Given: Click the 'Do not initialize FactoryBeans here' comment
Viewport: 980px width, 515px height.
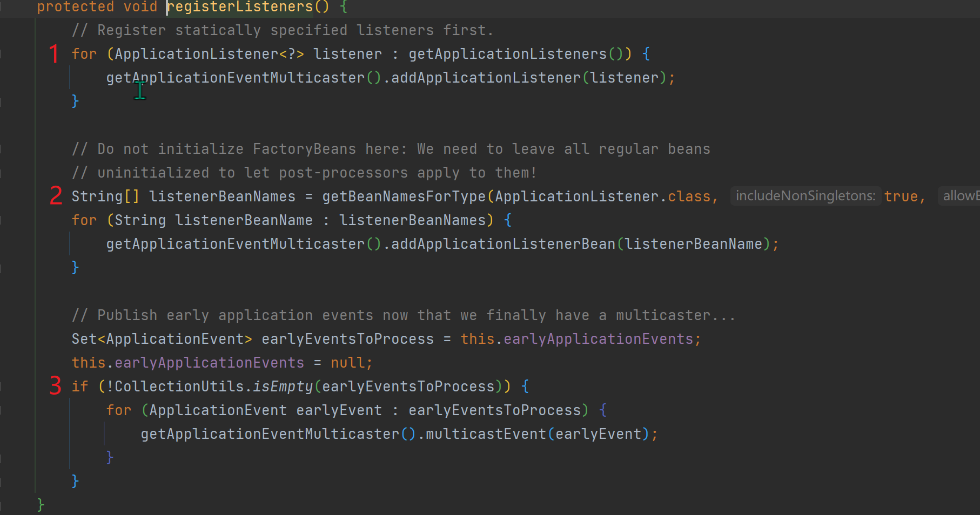Looking at the screenshot, I should [391, 149].
